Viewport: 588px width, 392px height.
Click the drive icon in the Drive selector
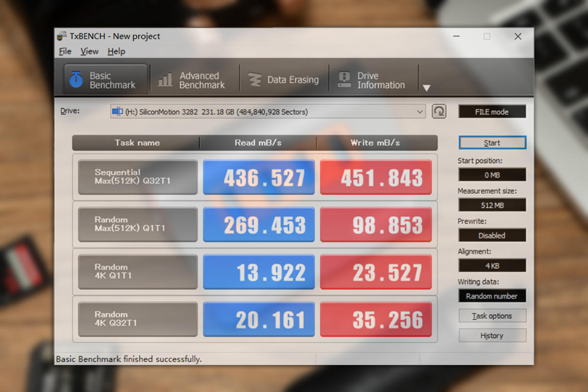[117, 112]
